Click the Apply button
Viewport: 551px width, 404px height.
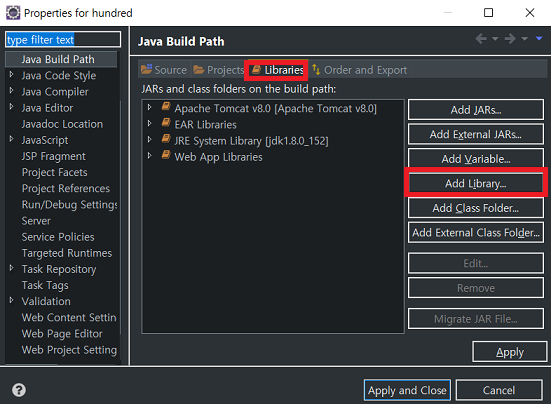[510, 352]
